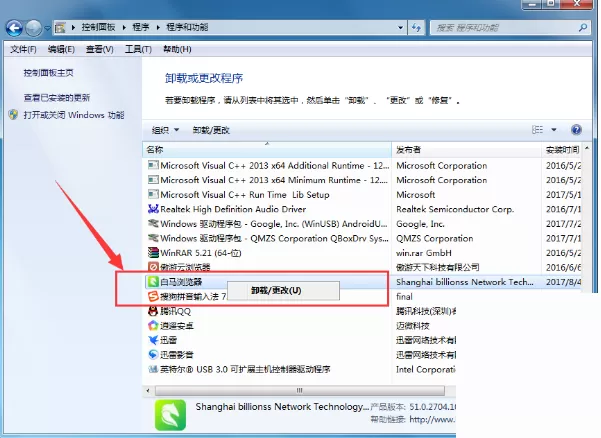Open the recent pages dropdown arrow

[x=48, y=28]
